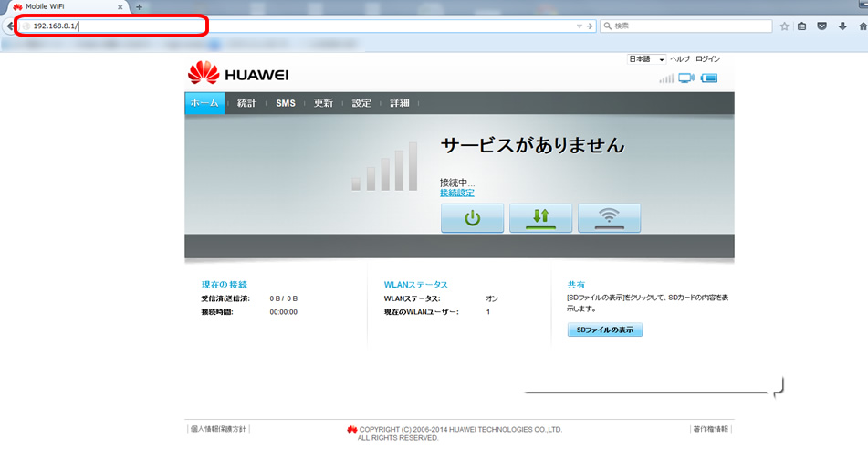This screenshot has height=471, width=868.
Task: Open the 詳細 details tab
Action: [x=400, y=103]
